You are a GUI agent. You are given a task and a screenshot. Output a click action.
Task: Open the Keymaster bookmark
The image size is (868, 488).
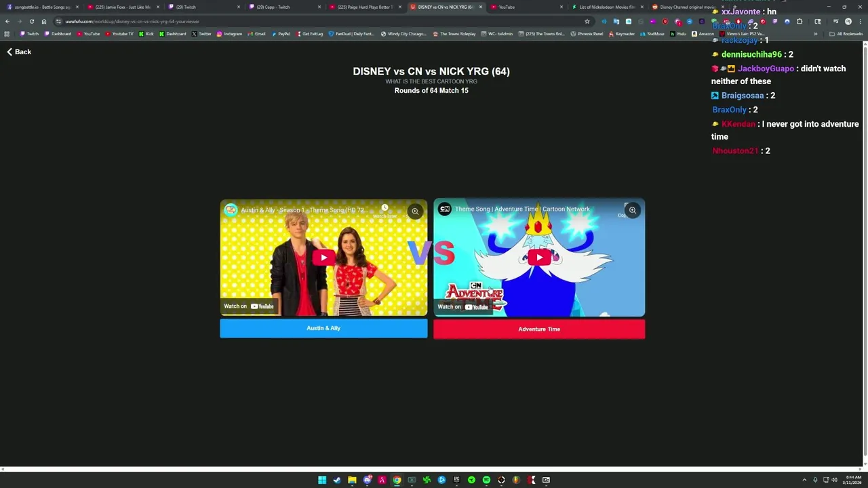[621, 34]
